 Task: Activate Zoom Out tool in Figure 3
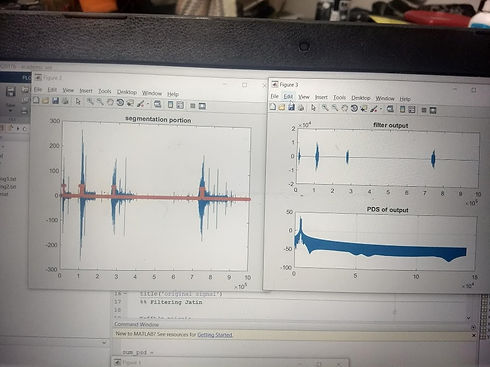(x=335, y=108)
